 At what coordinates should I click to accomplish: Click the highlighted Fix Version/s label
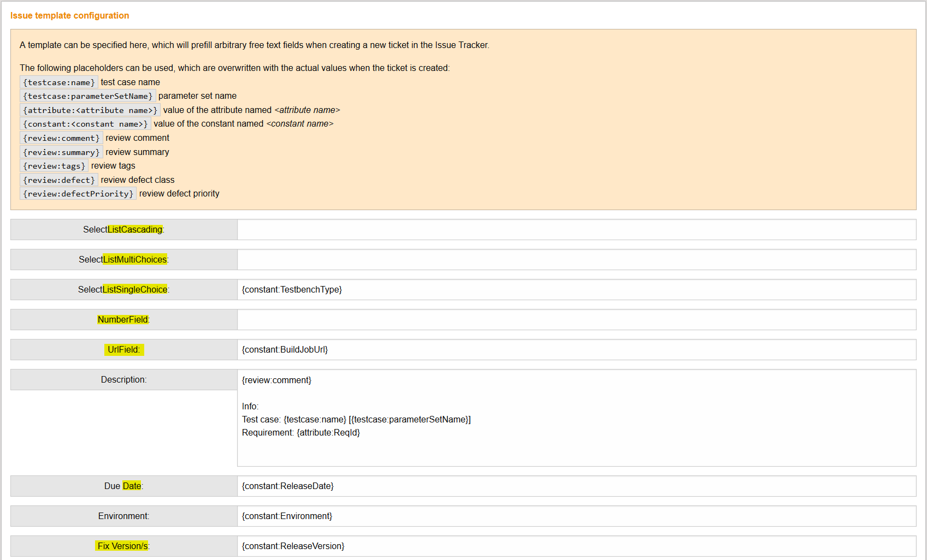click(x=123, y=546)
